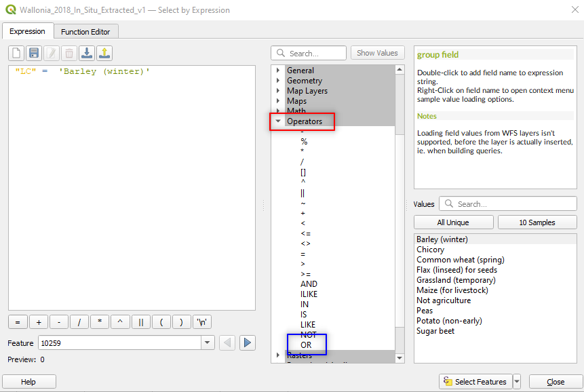Screen dimensions: 584x392
Task: Click the scroll-down arrow of function list
Action: 400,358
